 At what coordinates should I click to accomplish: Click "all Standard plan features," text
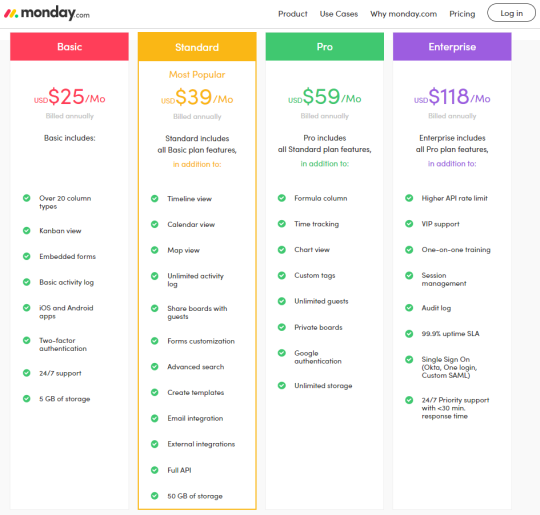(x=325, y=150)
